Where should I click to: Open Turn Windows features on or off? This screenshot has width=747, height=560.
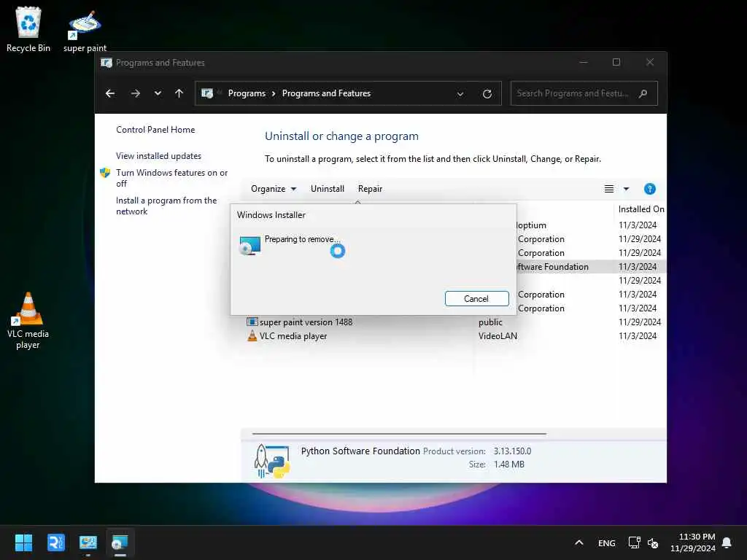point(171,178)
